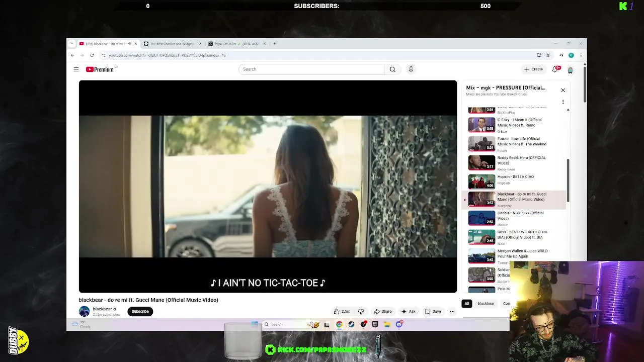Open YouTube notifications bell

pos(556,69)
